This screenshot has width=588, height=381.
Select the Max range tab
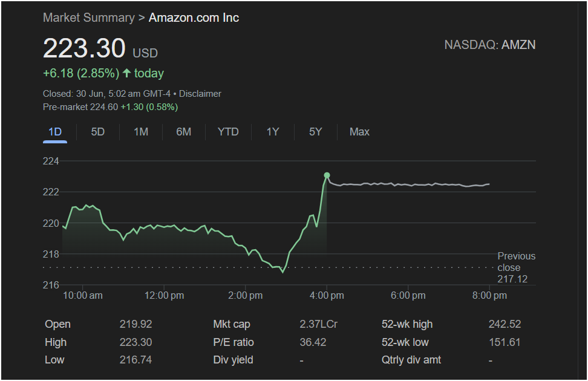[359, 132]
